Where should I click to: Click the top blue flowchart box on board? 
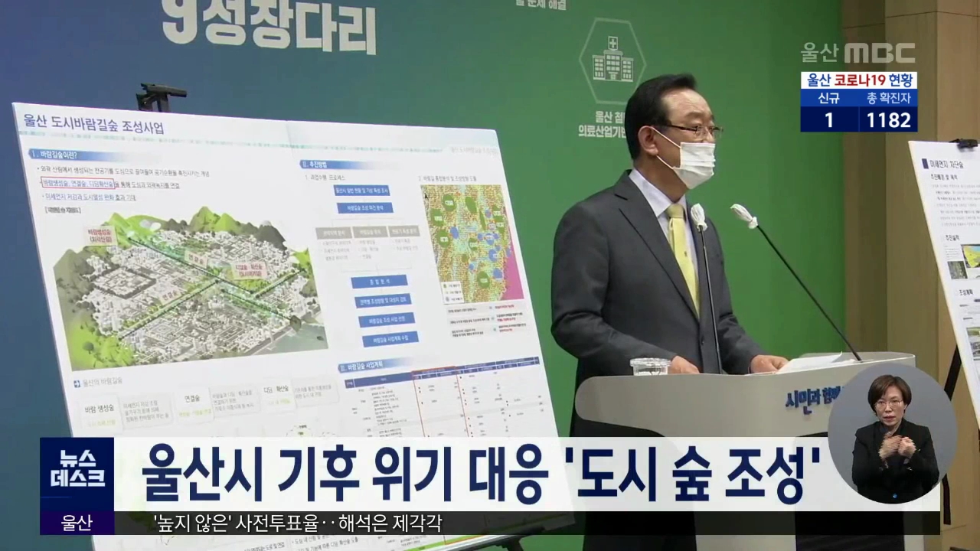click(x=363, y=190)
